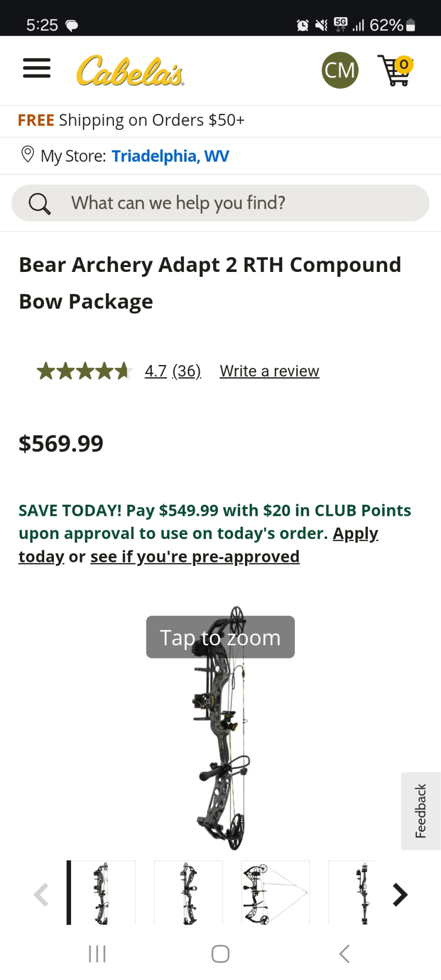The image size is (441, 980).
Task: Click see if you're pre-approved link
Action: pos(195,557)
